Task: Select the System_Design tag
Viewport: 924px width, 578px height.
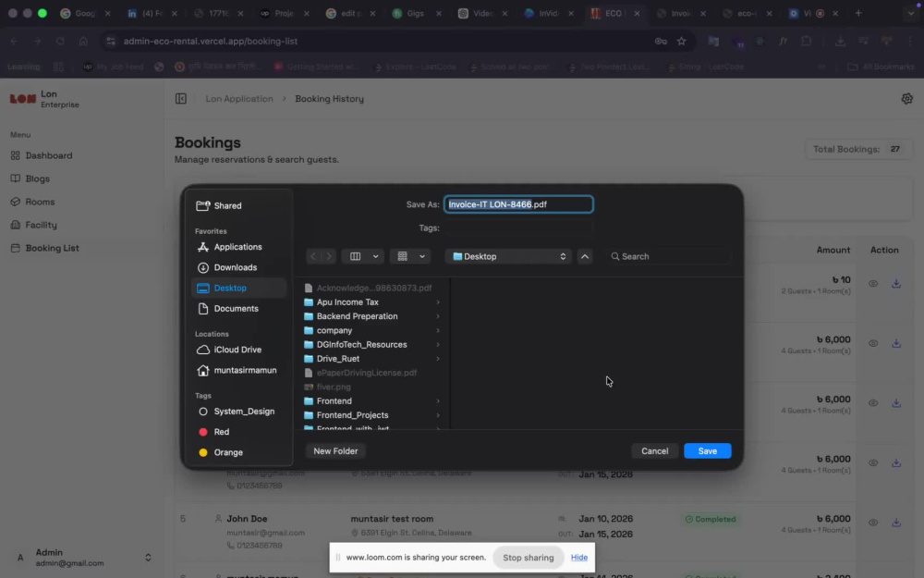Action: (x=238, y=412)
